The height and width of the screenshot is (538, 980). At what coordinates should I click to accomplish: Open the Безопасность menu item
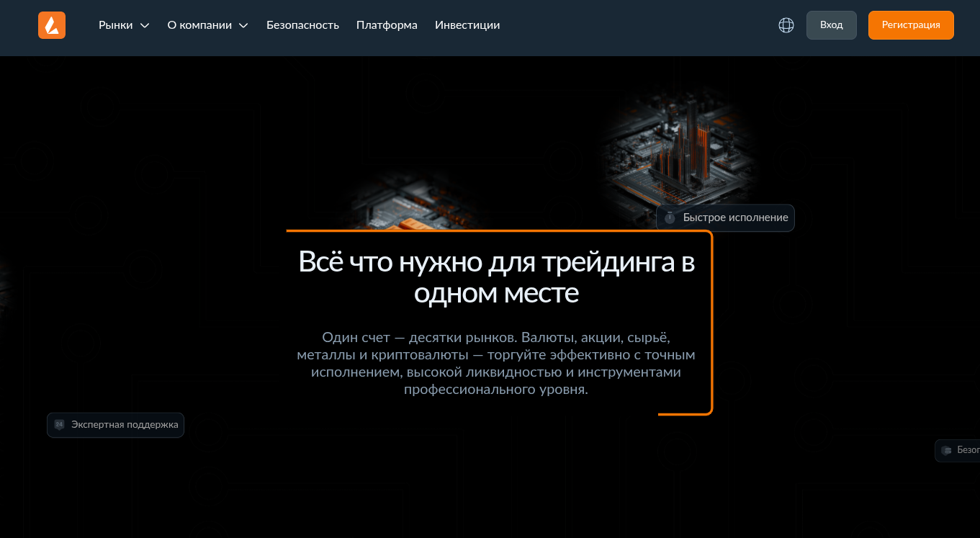coord(302,24)
